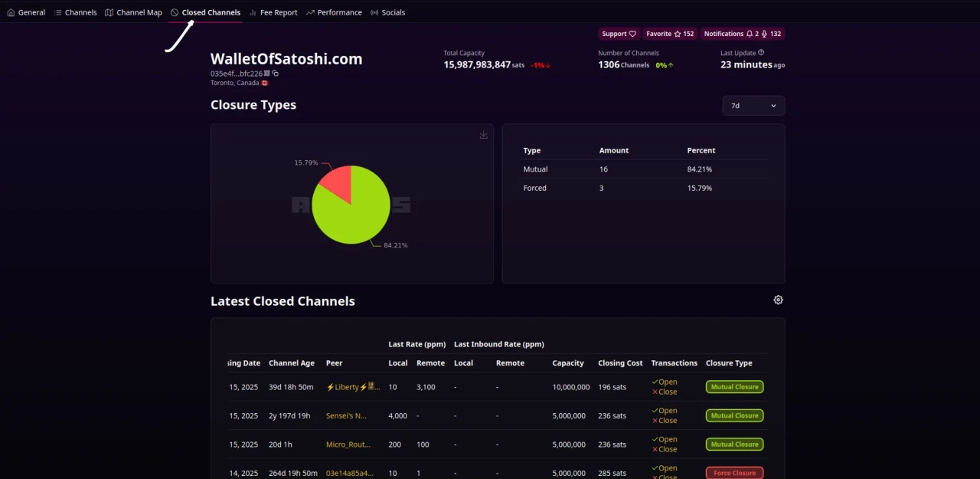Viewport: 980px width, 479px height.
Task: View Close transaction for Liberty row
Action: point(664,392)
